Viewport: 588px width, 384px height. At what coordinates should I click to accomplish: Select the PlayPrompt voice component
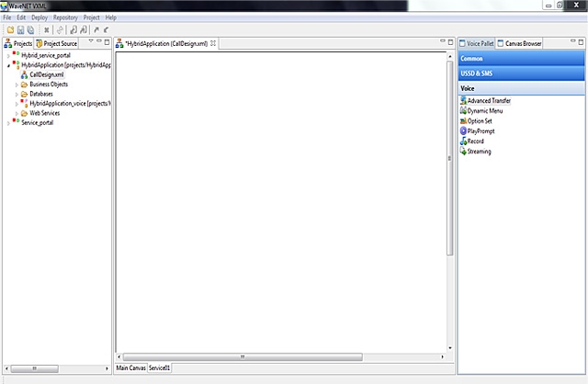pos(480,130)
